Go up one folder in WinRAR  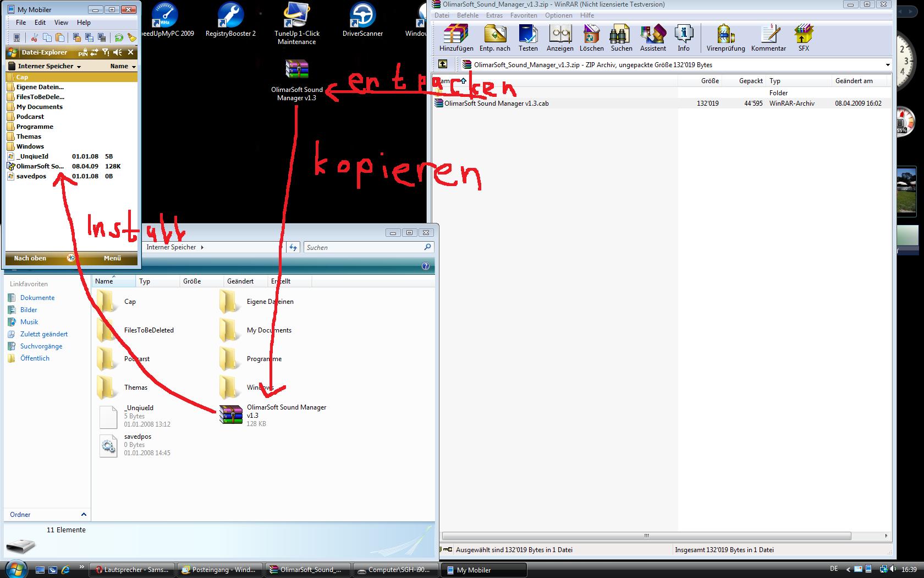pyautogui.click(x=443, y=64)
